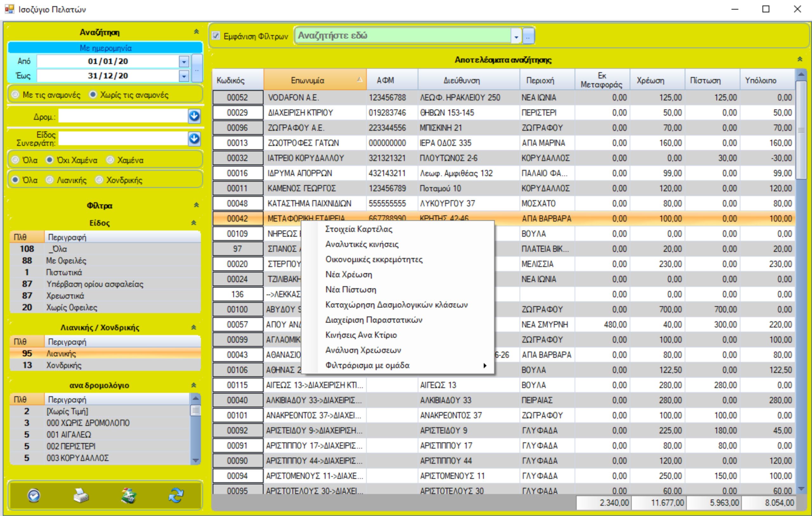Image resolution: width=812 pixels, height=516 pixels.
Task: Choose Νέα Χρέωση from the context menu
Action: click(x=348, y=275)
